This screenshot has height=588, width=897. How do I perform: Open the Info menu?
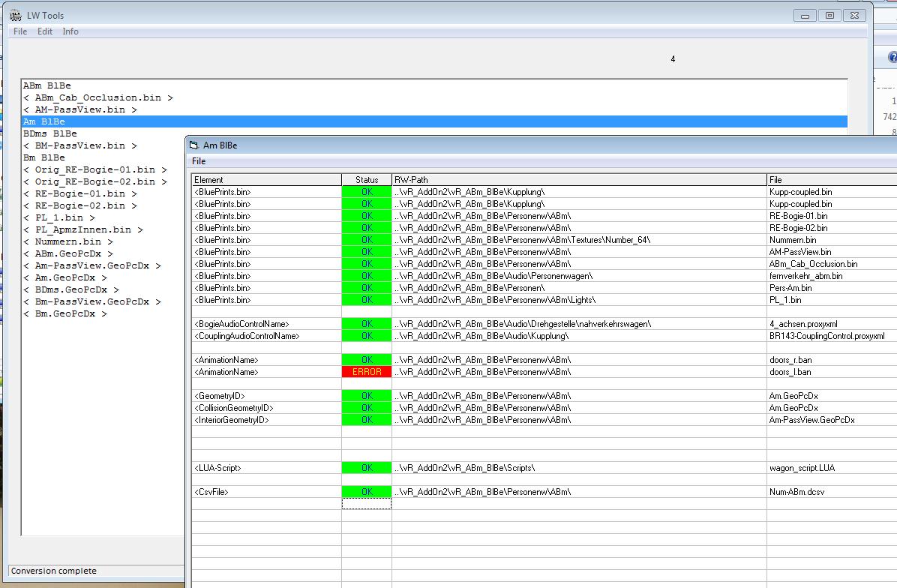tap(70, 31)
